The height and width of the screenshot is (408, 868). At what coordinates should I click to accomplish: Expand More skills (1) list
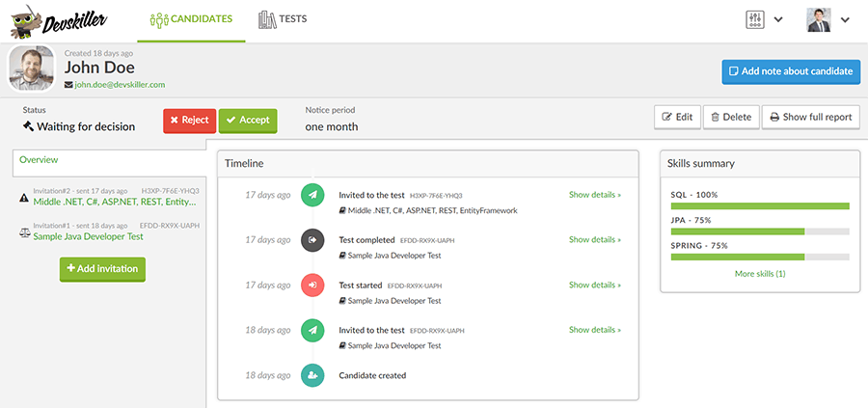coord(759,274)
